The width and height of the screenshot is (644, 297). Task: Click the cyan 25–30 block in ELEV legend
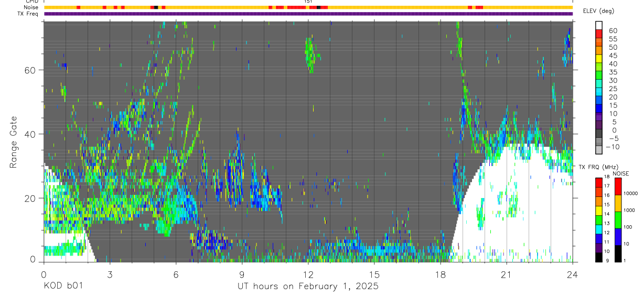coord(599,84)
